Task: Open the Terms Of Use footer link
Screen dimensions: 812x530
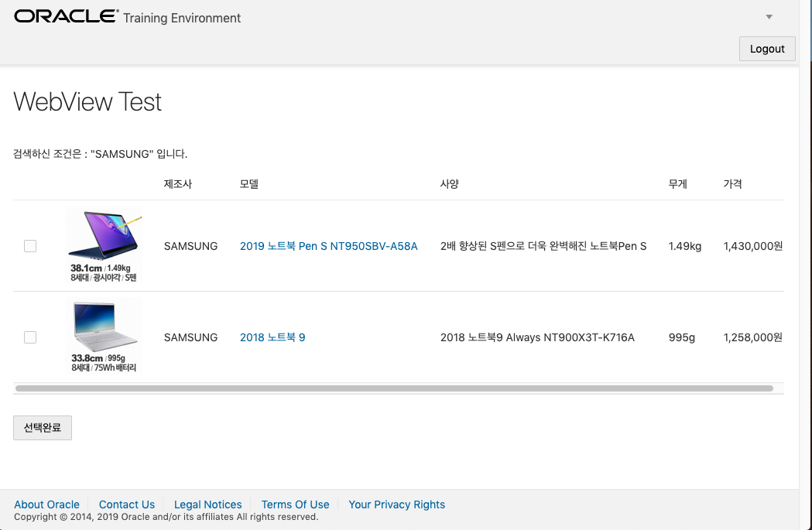Action: tap(295, 504)
